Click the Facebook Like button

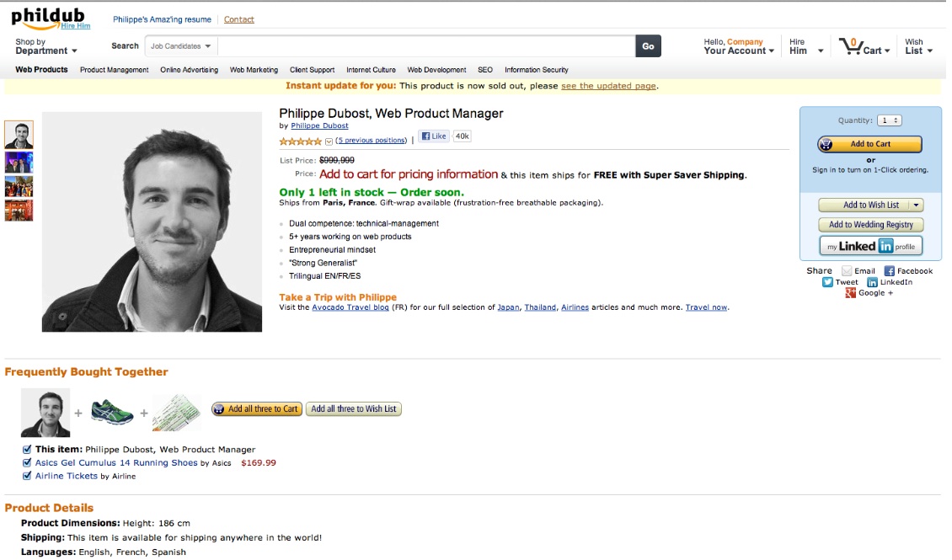pyautogui.click(x=434, y=136)
